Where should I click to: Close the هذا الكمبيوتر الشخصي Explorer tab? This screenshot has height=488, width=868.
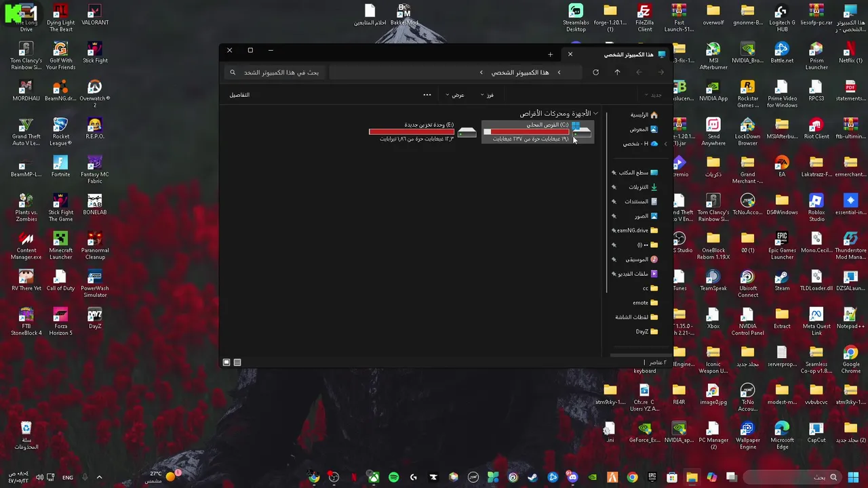570,54
